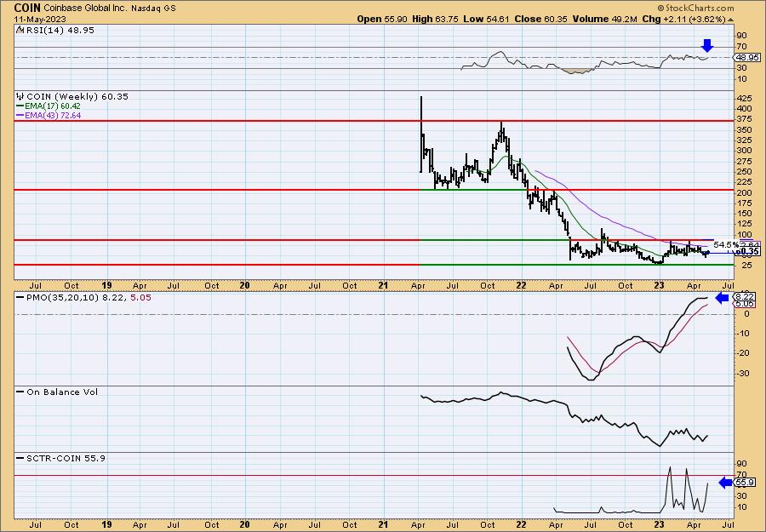Click the On Balance Vol panel label
This screenshot has height=532, width=766.
[x=62, y=392]
